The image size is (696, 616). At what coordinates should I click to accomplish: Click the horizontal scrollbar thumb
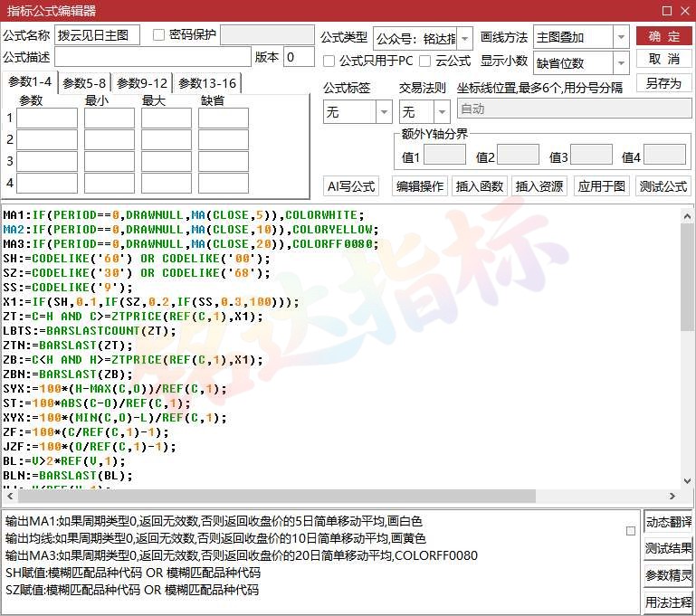(x=276, y=496)
